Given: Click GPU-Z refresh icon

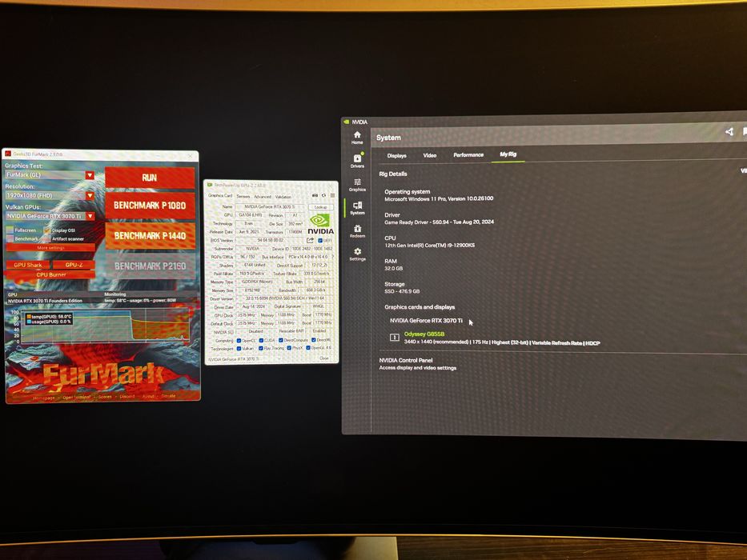Looking at the screenshot, I should click(x=323, y=196).
